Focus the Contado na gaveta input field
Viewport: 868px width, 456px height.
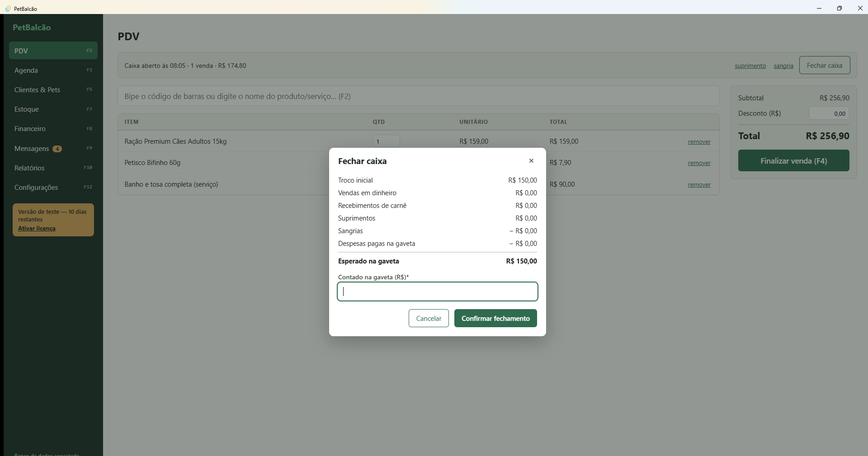pyautogui.click(x=438, y=291)
